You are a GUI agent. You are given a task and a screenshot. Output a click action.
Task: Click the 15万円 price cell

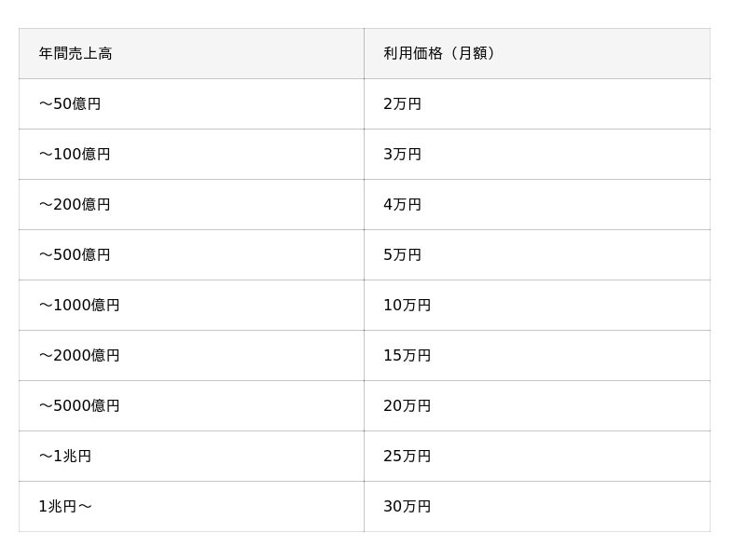(x=537, y=356)
